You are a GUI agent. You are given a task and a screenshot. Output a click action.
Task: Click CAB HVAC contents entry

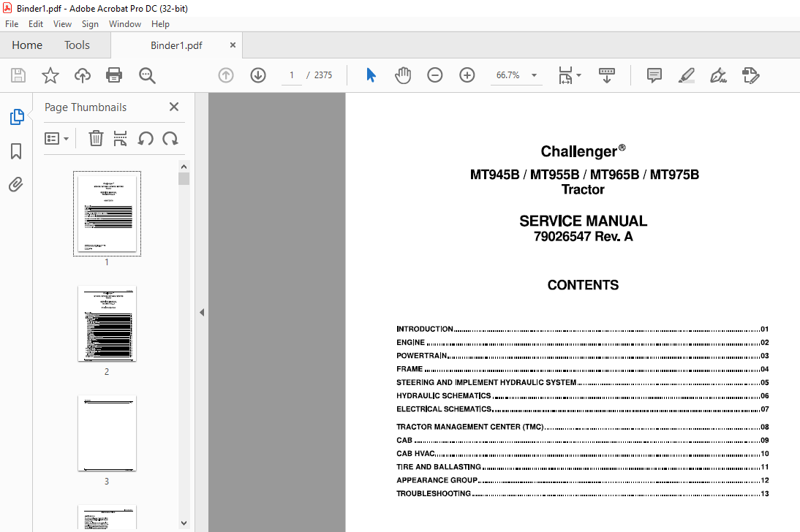click(x=583, y=454)
